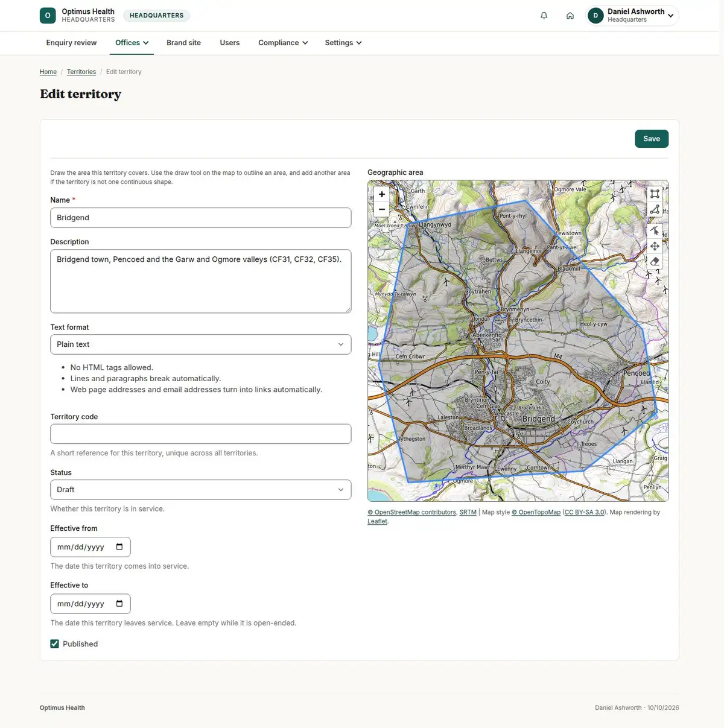
Task: Click the Effective from date field
Action: pyautogui.click(x=91, y=547)
